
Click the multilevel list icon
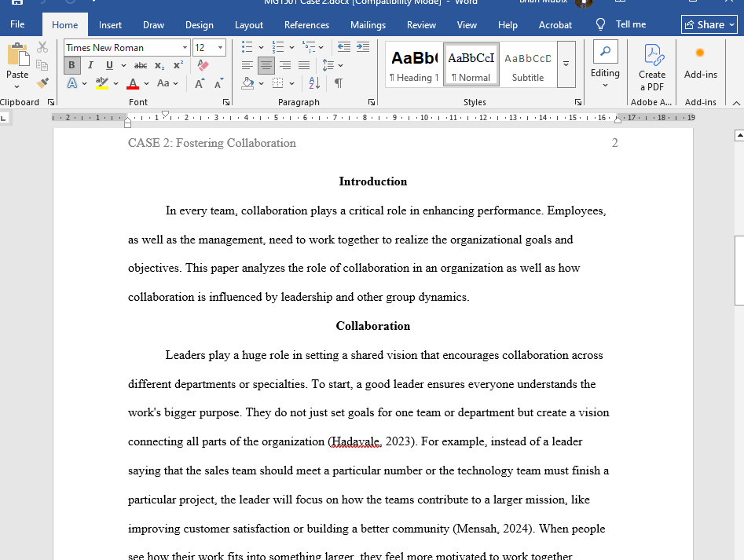click(309, 47)
